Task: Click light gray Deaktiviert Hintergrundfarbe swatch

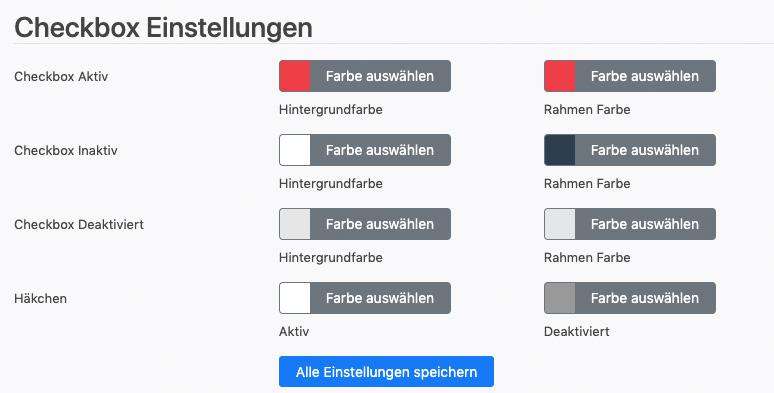Action: point(295,224)
